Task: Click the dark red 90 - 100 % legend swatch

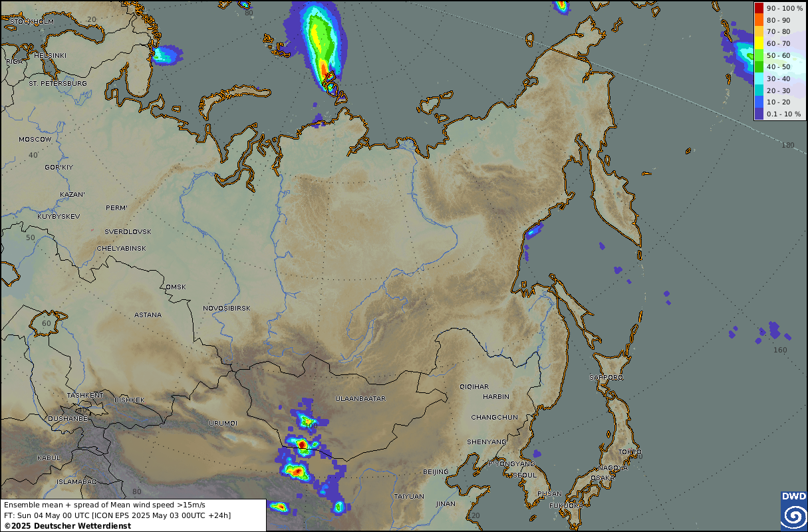Action: click(759, 8)
